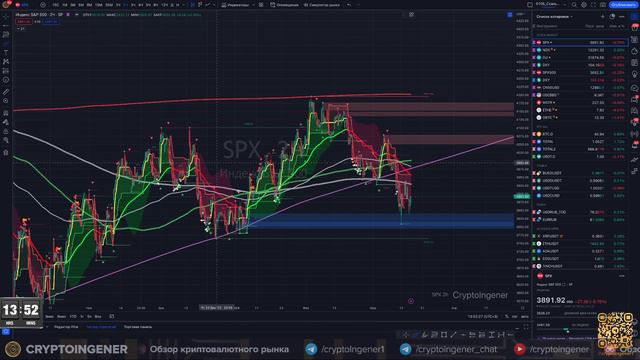Open the timezone clock menu UTC+3
The image size is (640, 360).
tap(482, 316)
